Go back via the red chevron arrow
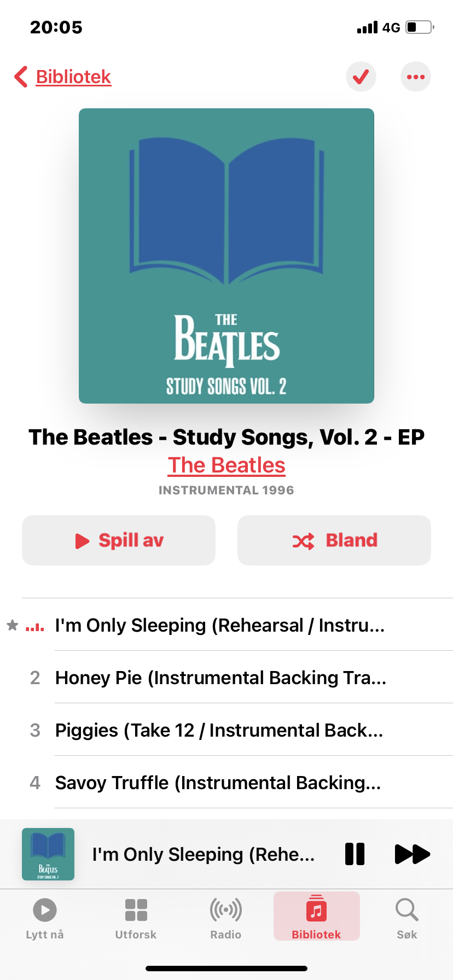Image resolution: width=453 pixels, height=980 pixels. tap(21, 77)
